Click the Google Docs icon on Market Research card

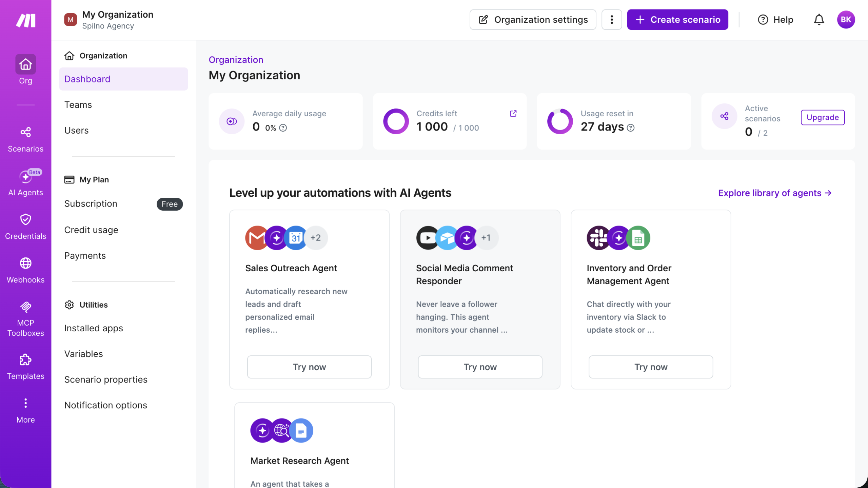click(x=301, y=431)
